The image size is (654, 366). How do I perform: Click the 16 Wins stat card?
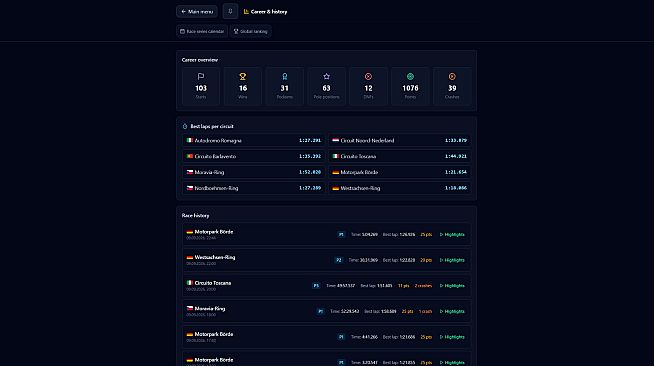pos(243,86)
